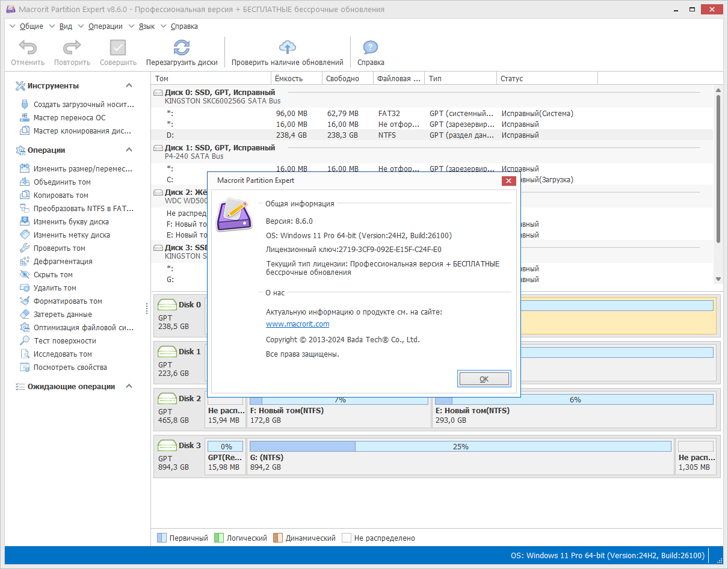Start Дефрагментация operation
The width and height of the screenshot is (728, 569).
[56, 261]
